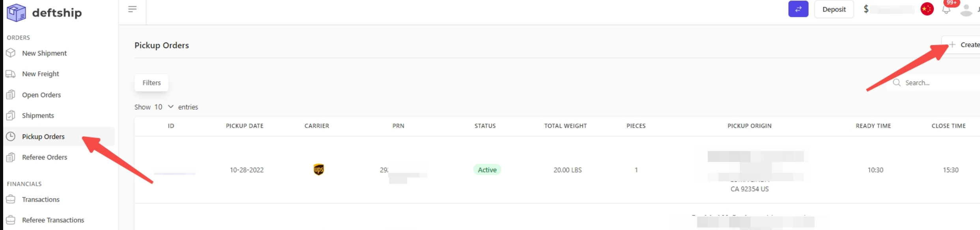
Task: Open the notifications bell
Action: click(946, 9)
